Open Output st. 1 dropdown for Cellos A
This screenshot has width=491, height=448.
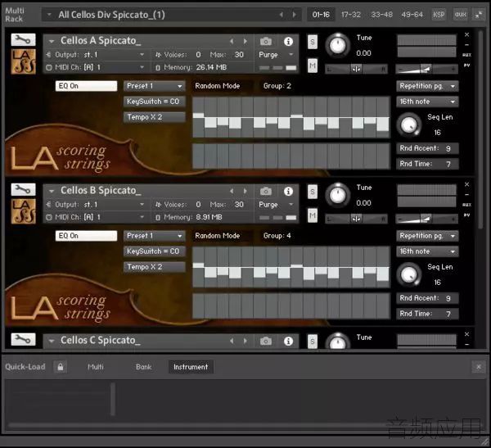[96, 55]
